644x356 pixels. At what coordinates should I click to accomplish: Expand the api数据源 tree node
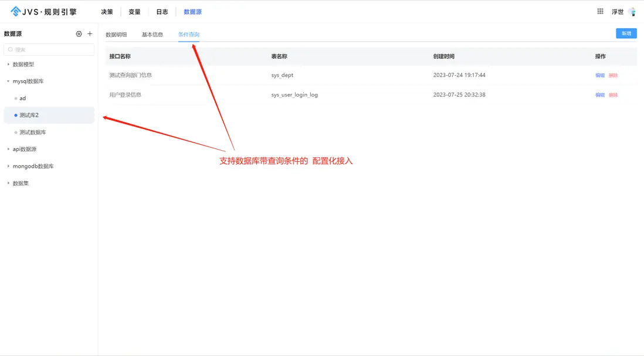8,149
